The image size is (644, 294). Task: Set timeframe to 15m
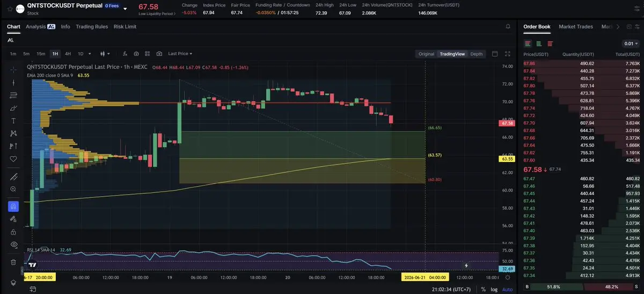41,54
